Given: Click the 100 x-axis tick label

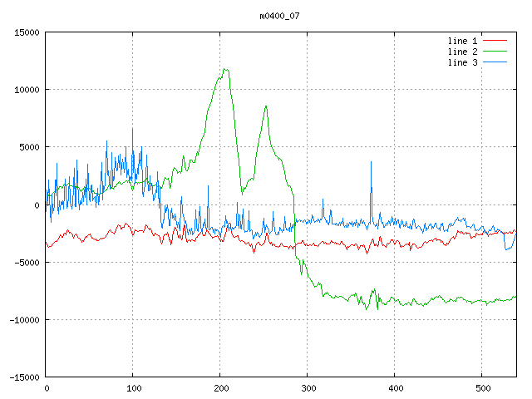Looking at the screenshot, I should tap(133, 387).
